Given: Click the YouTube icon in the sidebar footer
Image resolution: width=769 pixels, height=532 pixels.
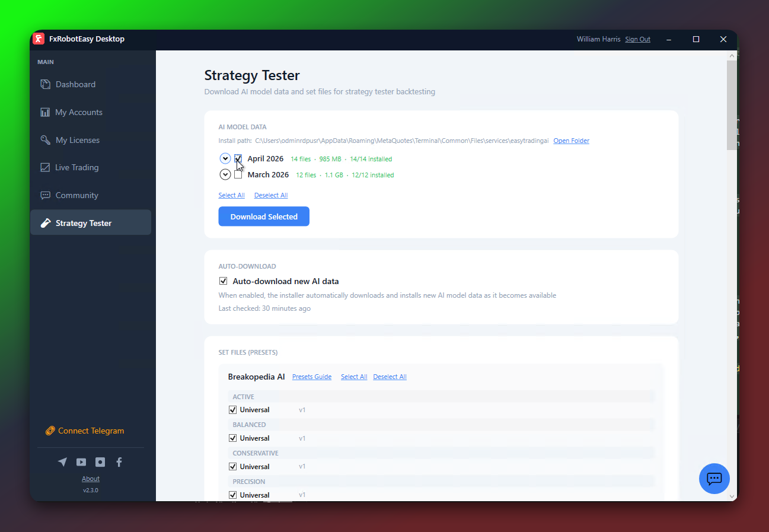Looking at the screenshot, I should [81, 461].
